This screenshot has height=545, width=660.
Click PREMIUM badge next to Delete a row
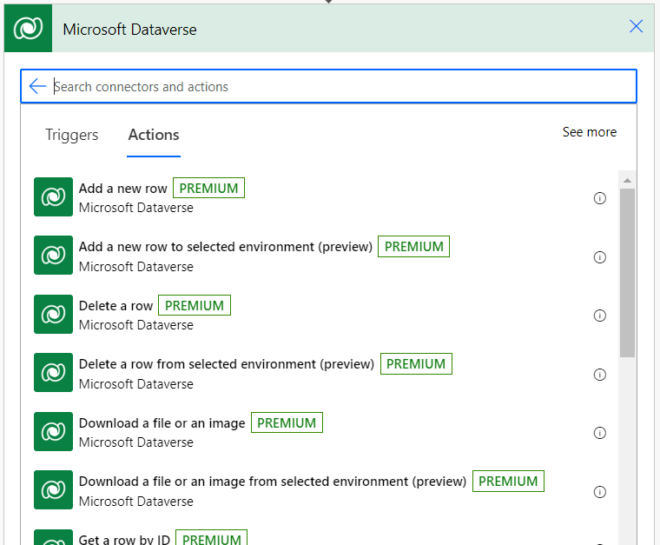[x=194, y=306]
